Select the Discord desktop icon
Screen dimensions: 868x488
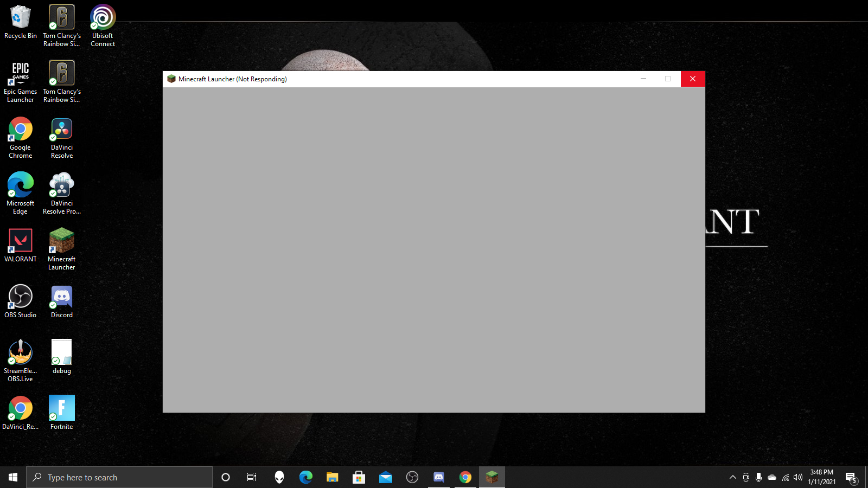[62, 301]
